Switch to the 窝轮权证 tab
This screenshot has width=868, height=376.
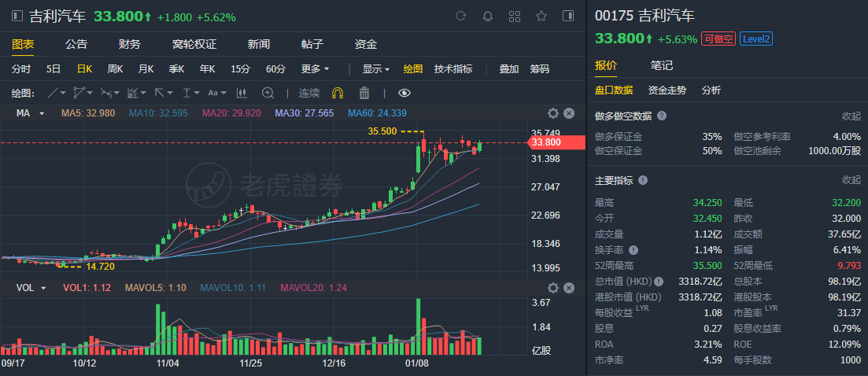click(x=194, y=44)
